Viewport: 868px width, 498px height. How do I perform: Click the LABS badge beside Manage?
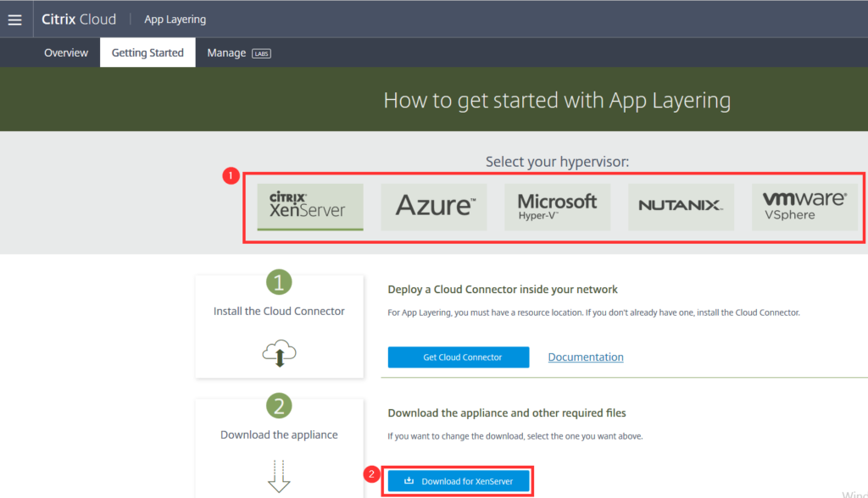[x=261, y=53]
